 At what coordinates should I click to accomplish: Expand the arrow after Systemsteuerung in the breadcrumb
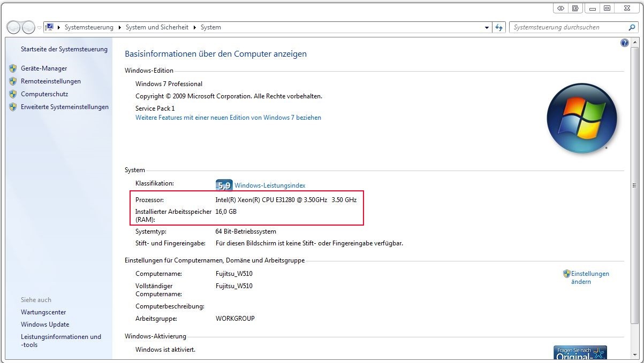tap(119, 27)
